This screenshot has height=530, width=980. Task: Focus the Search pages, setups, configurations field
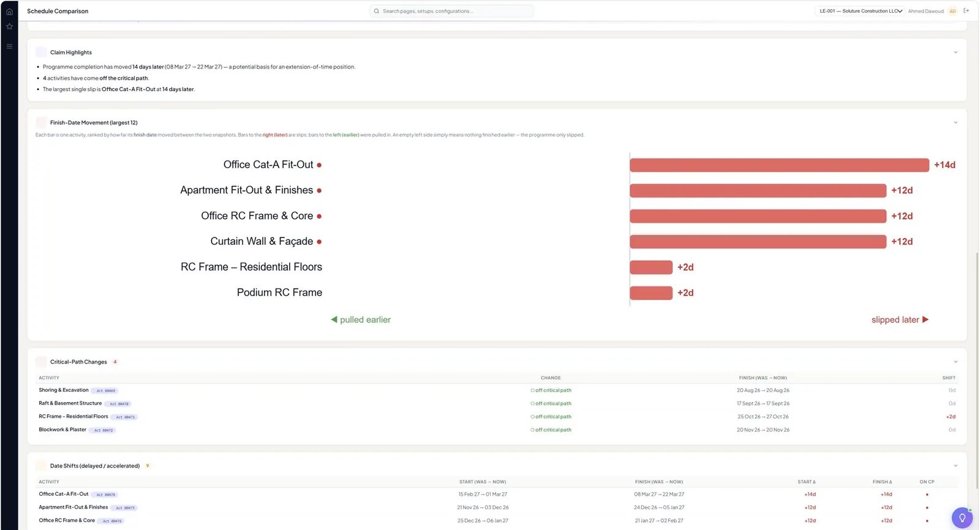tap(451, 11)
